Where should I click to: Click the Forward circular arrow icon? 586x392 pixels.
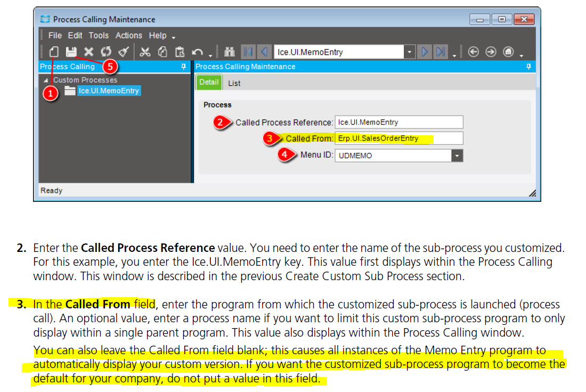491,52
